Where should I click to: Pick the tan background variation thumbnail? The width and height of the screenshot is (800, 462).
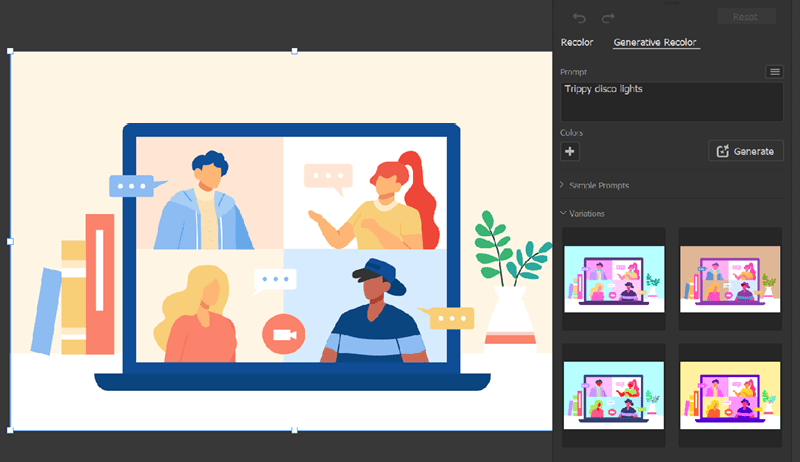pyautogui.click(x=730, y=279)
